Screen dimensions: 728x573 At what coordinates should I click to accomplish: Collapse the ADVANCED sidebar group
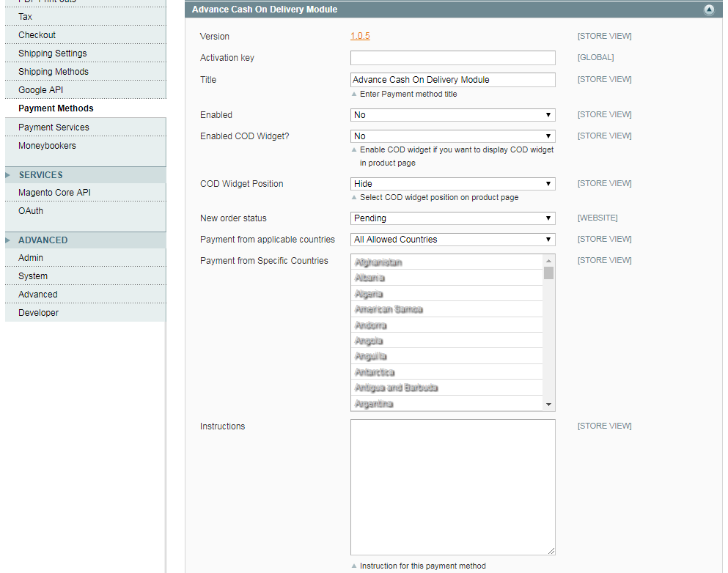point(43,240)
